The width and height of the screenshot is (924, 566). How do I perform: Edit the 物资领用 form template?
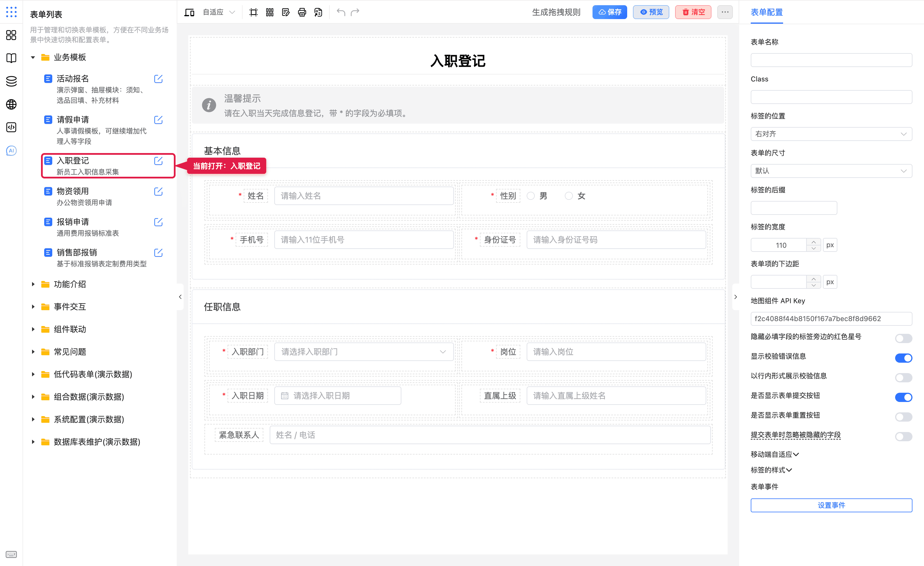(158, 192)
